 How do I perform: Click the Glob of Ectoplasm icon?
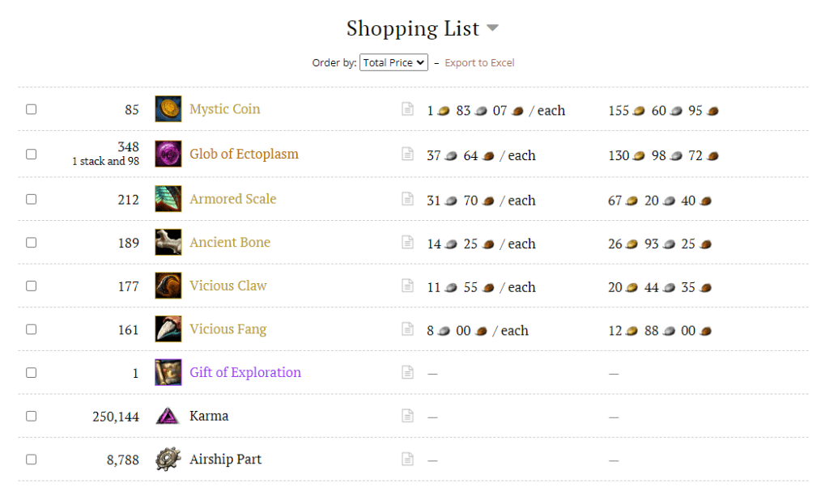tap(168, 154)
